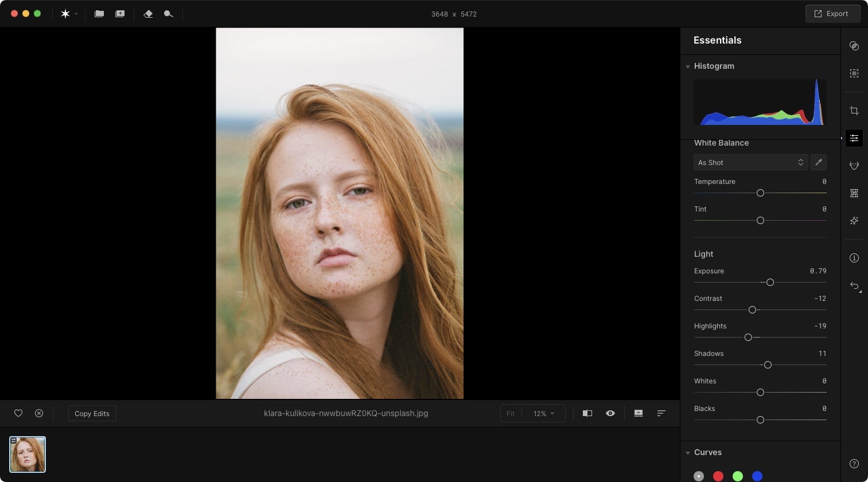The height and width of the screenshot is (482, 868).
Task: Select the portrait thumbnail in filmstrip
Action: point(28,454)
